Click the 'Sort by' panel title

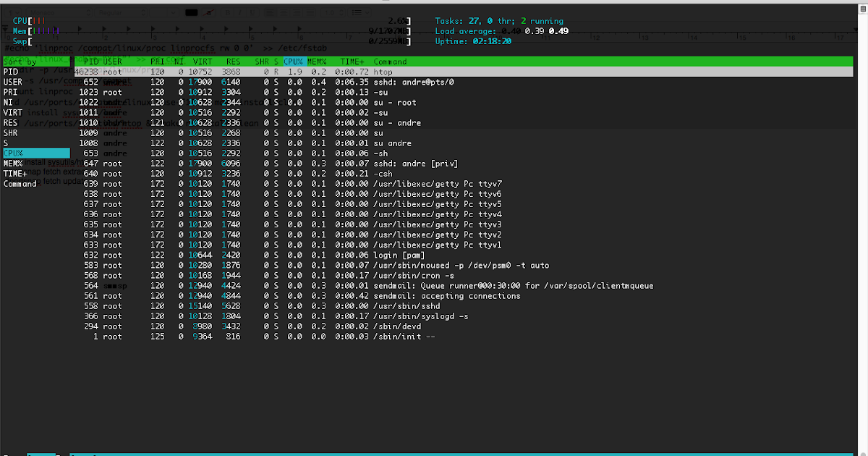click(20, 62)
